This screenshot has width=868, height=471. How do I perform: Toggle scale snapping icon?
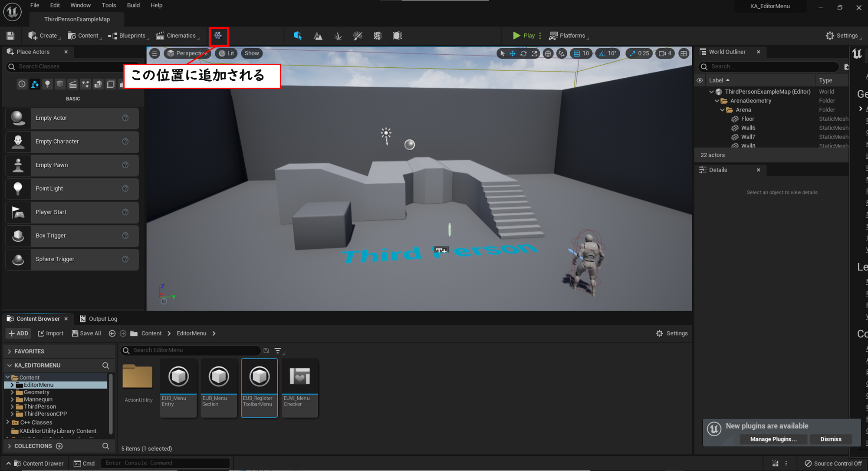point(632,53)
